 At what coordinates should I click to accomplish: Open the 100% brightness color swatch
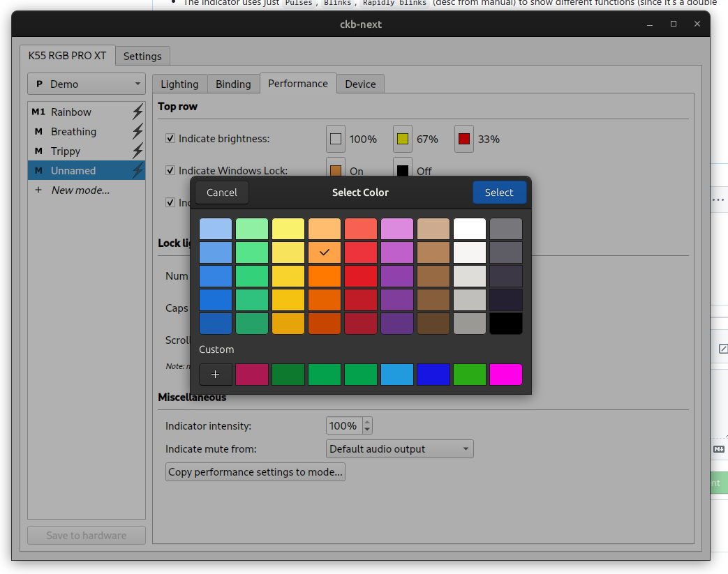[x=336, y=139]
